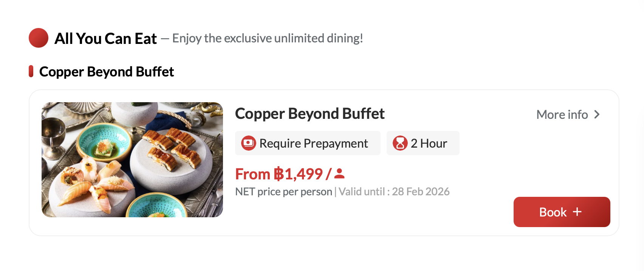The image size is (644, 271).
Task: Click the empty area of the buffet card
Action: [378, 216]
